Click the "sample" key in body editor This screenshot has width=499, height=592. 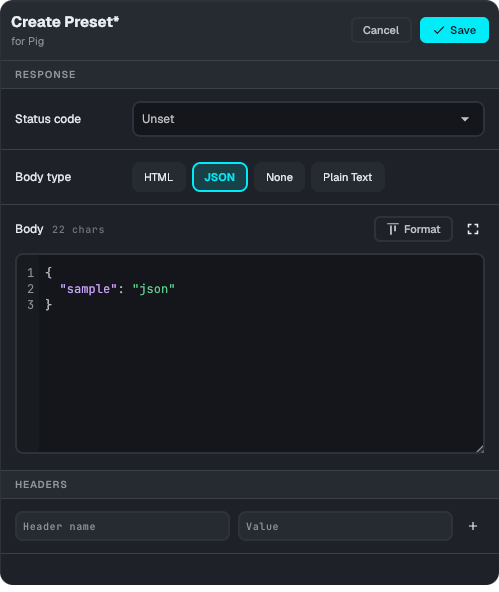pyautogui.click(x=88, y=289)
